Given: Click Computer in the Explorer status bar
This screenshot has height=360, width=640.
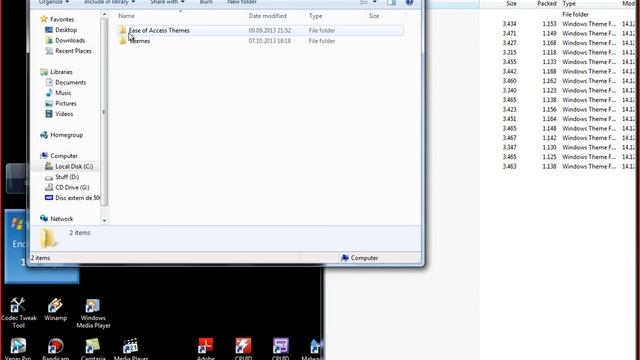Looking at the screenshot, I should pyautogui.click(x=360, y=258).
